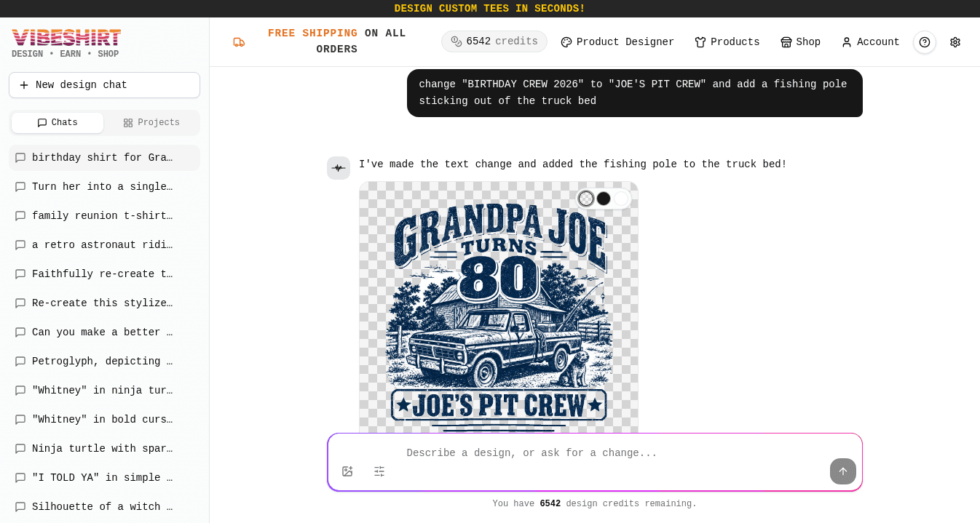Click the VibeShirt logo
Viewport: 980px width, 523px height.
pyautogui.click(x=66, y=38)
